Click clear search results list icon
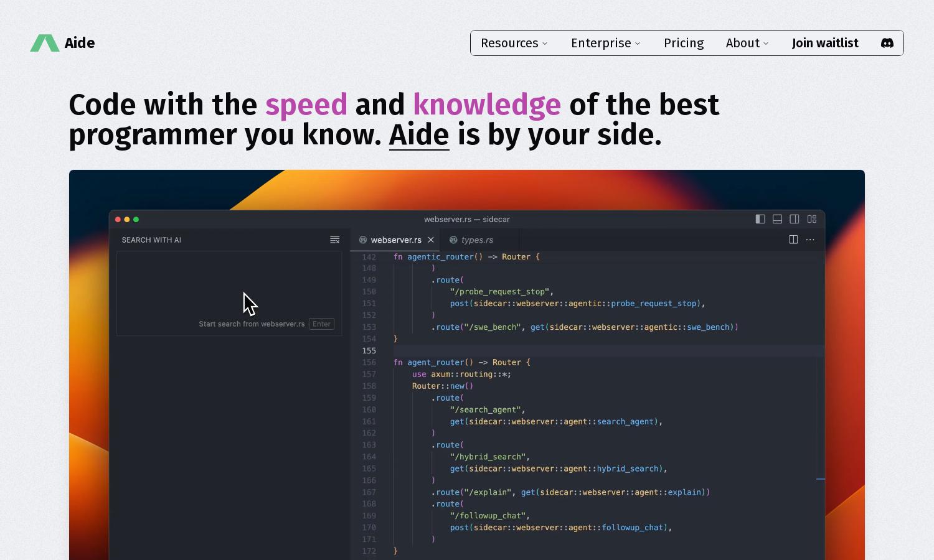Viewport: 934px width, 560px height. 334,240
